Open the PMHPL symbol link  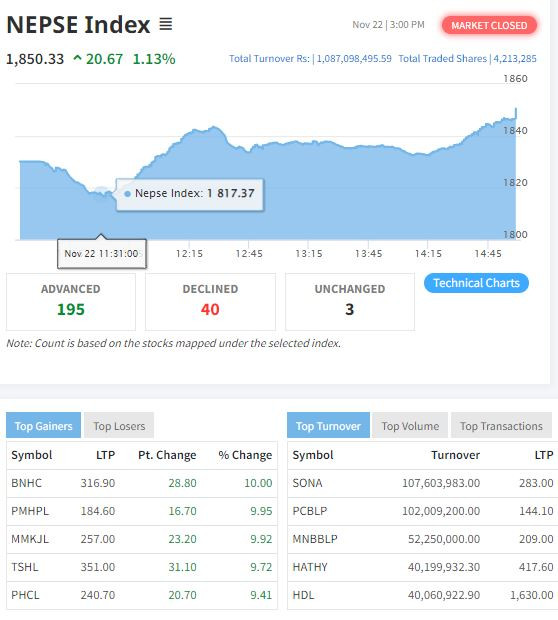[30, 511]
